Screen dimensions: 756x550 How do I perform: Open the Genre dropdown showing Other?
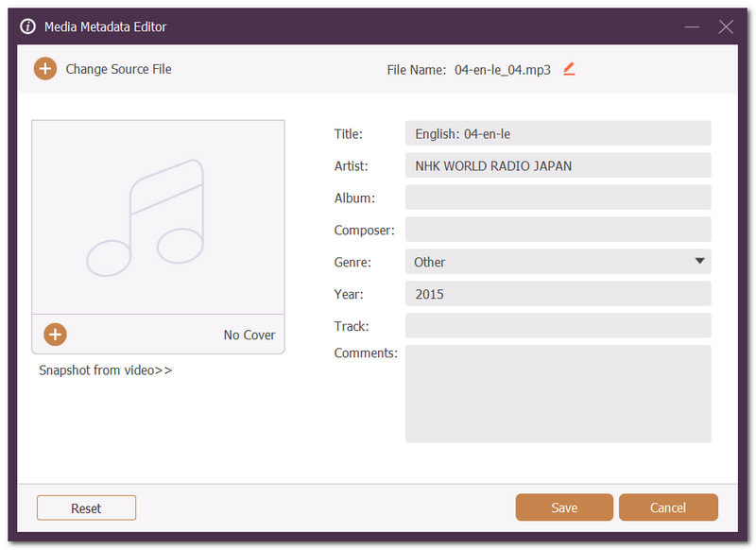[558, 261]
